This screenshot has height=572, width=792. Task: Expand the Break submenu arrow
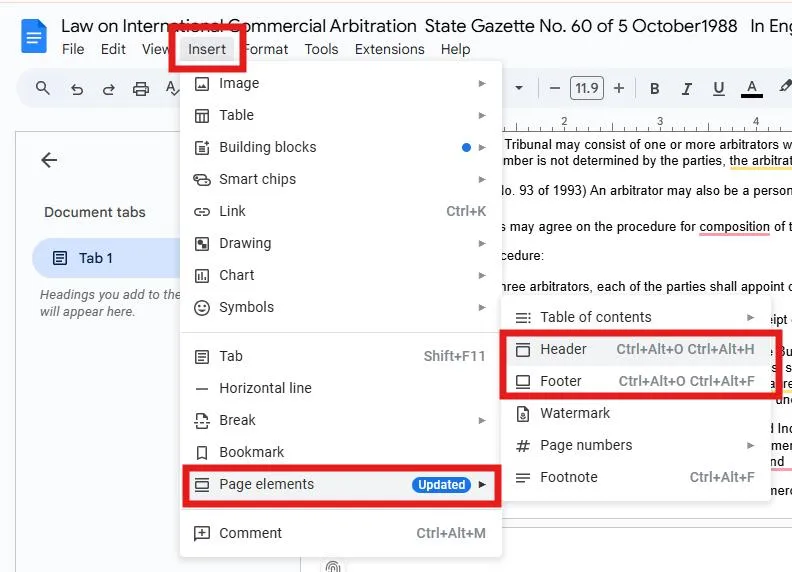[482, 420]
